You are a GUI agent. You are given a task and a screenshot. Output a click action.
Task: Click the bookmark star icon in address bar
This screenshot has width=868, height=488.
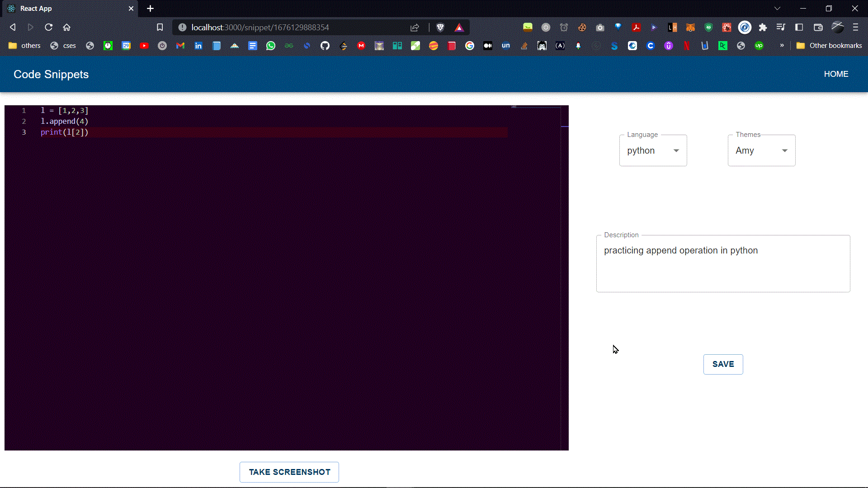[159, 27]
